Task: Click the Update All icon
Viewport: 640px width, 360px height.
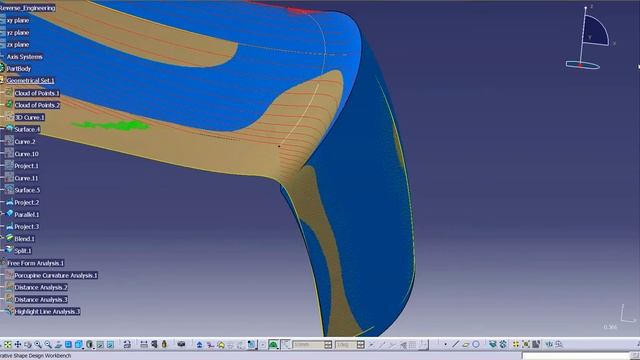Action: (x=127, y=344)
